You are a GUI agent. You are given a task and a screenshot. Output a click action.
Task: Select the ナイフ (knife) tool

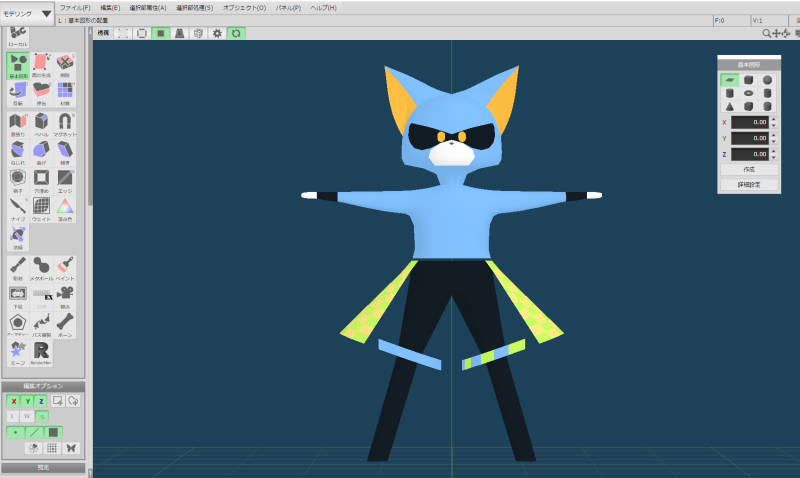click(x=18, y=209)
